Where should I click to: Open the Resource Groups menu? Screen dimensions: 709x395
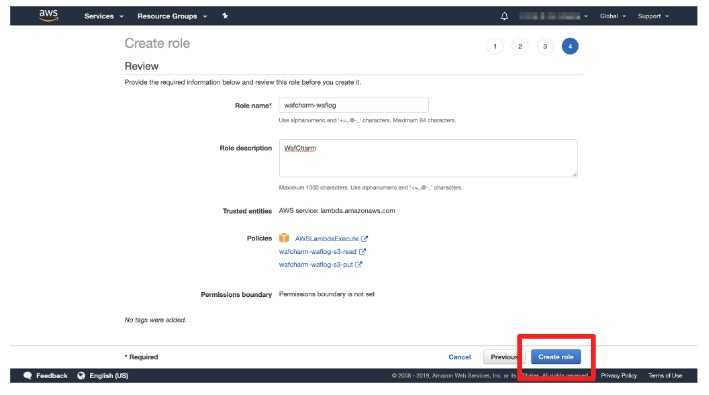click(172, 16)
